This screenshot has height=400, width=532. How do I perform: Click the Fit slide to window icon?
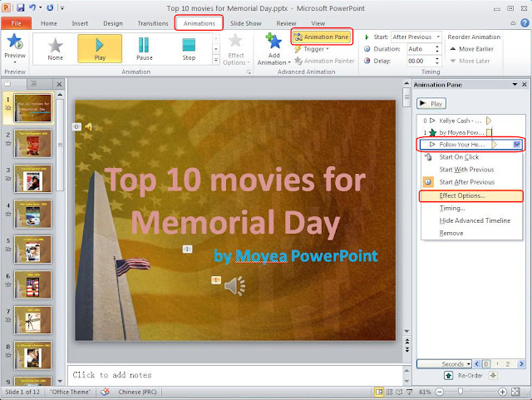pos(515,393)
